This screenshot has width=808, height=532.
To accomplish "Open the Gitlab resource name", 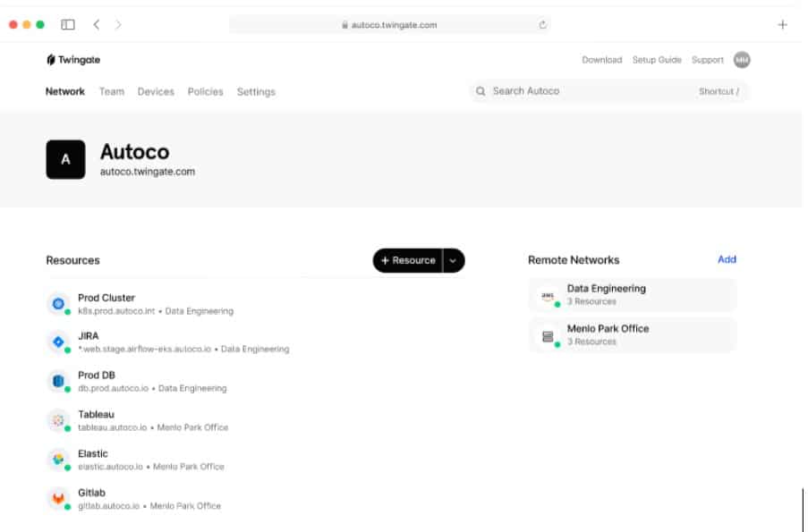I will point(92,493).
